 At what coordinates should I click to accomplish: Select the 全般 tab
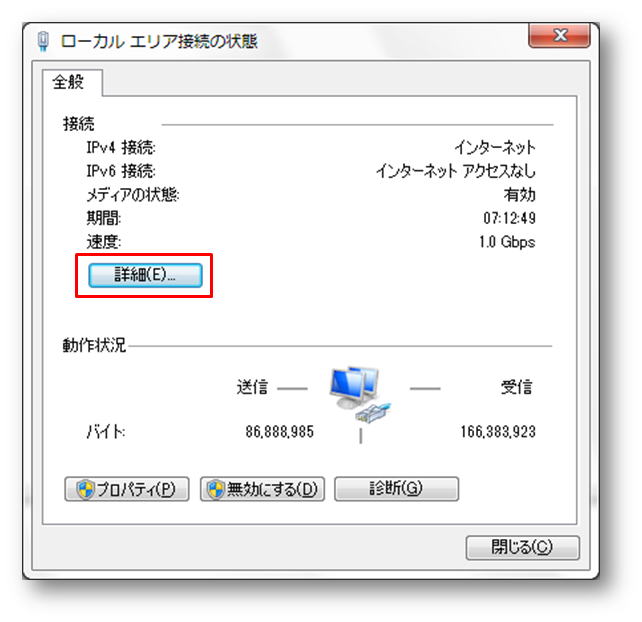coord(68,82)
